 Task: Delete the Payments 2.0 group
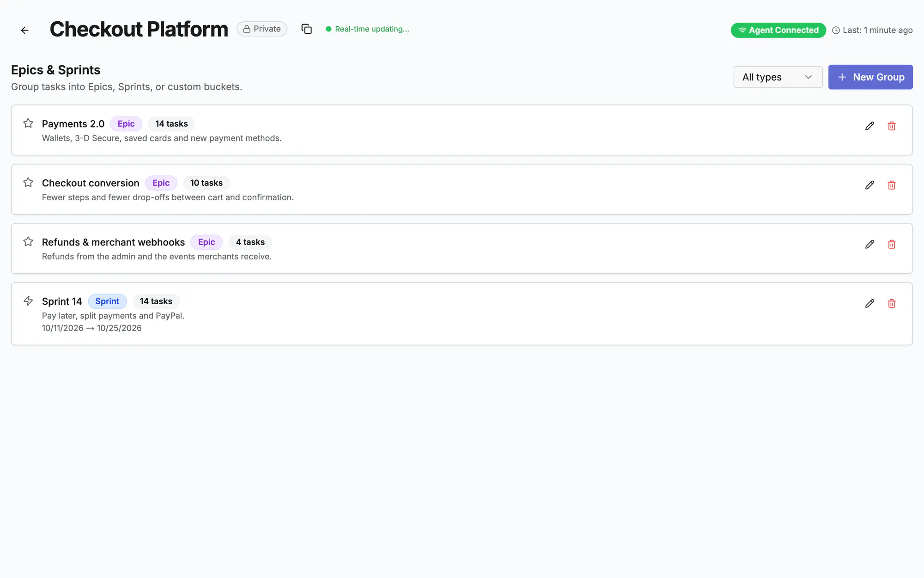coord(892,126)
